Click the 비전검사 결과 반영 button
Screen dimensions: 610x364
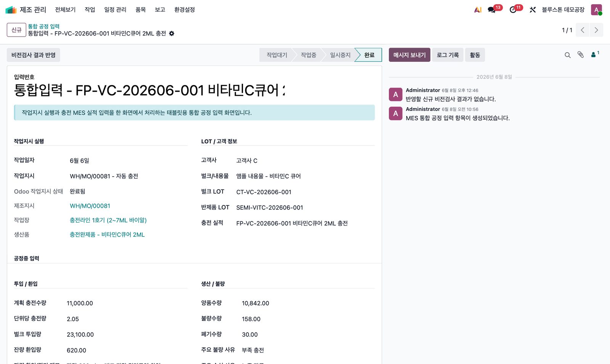pyautogui.click(x=34, y=55)
